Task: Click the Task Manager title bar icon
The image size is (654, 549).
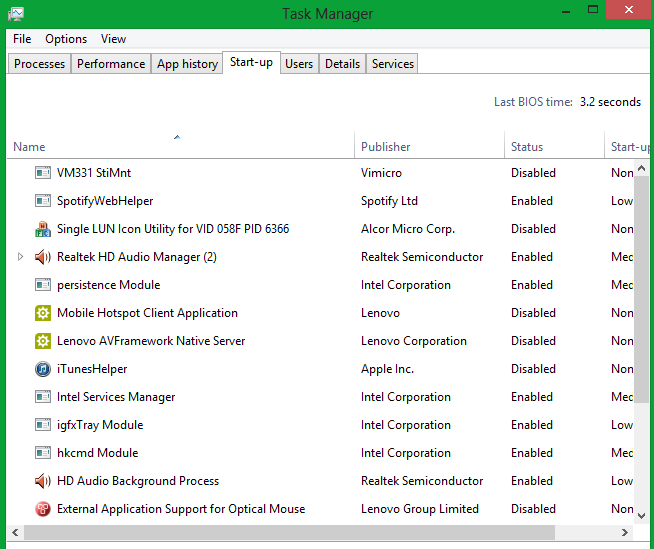Action: click(x=16, y=14)
